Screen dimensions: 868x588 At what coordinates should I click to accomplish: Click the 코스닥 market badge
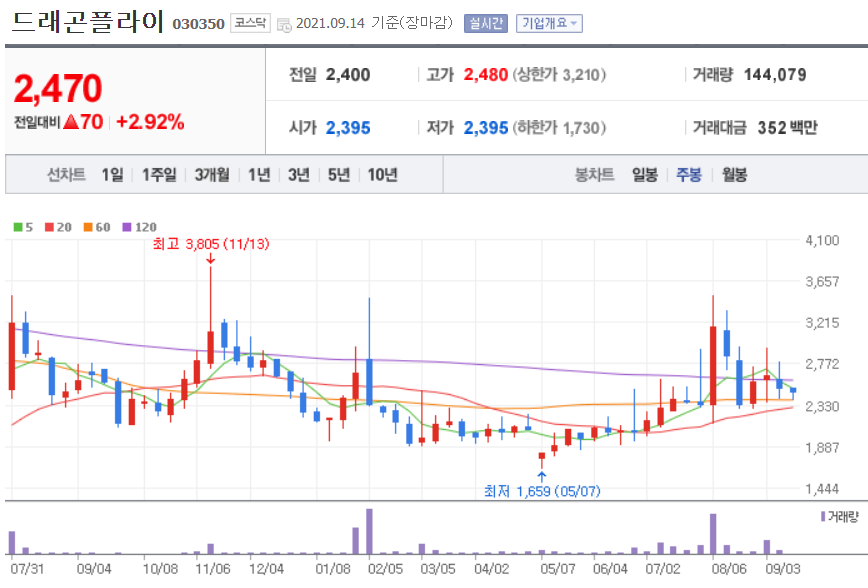point(249,23)
